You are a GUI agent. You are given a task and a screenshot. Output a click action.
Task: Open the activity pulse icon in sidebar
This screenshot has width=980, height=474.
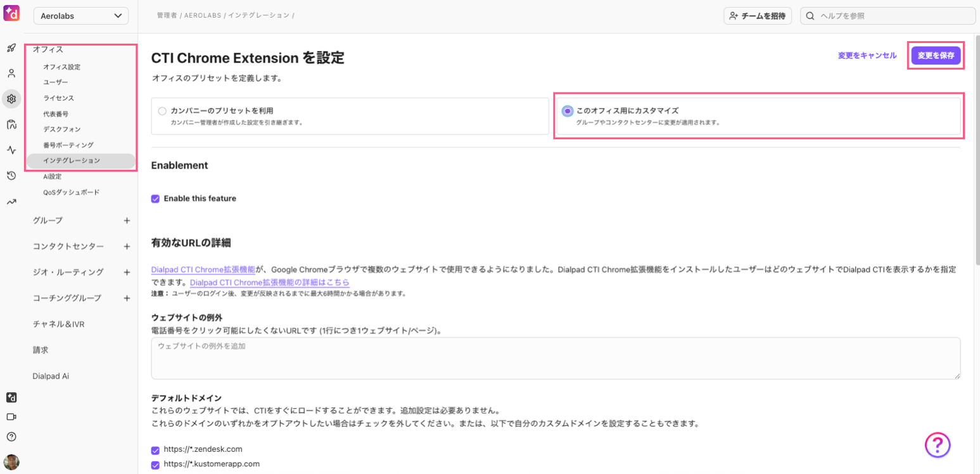pos(11,150)
